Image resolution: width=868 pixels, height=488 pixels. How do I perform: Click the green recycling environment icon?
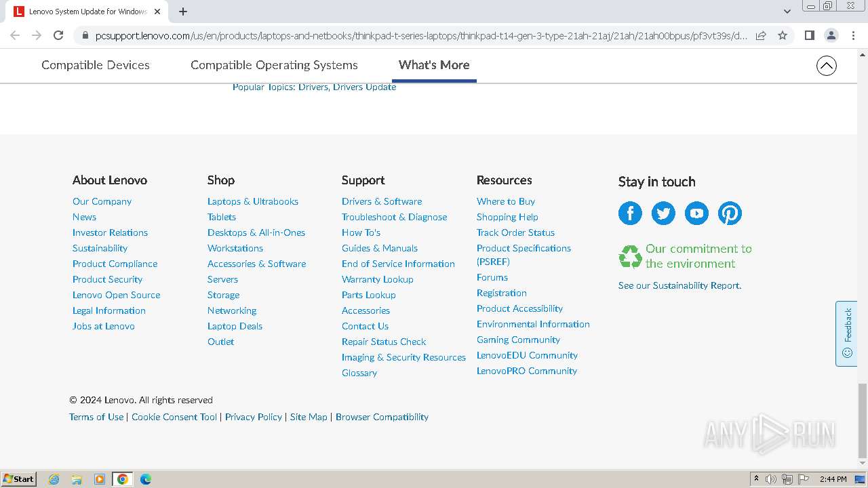[x=630, y=257]
